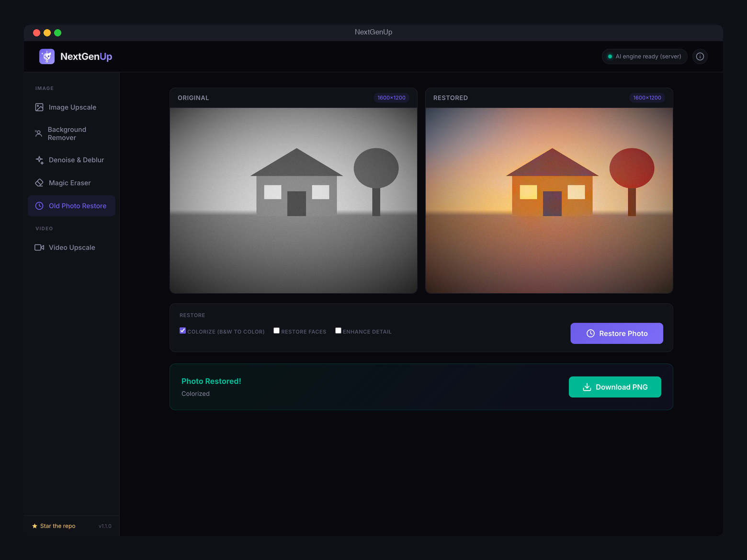The height and width of the screenshot is (560, 747).
Task: Click the AI engine ready status badge
Action: [645, 56]
